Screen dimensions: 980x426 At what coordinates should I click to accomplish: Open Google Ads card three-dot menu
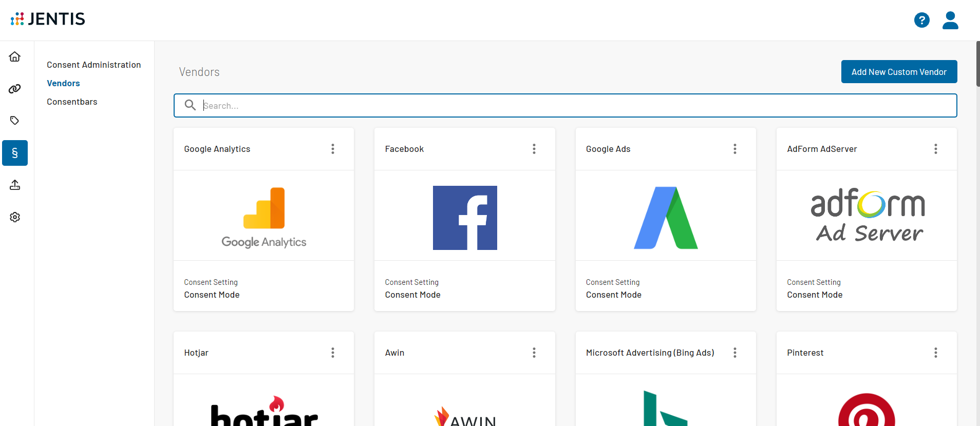(735, 149)
